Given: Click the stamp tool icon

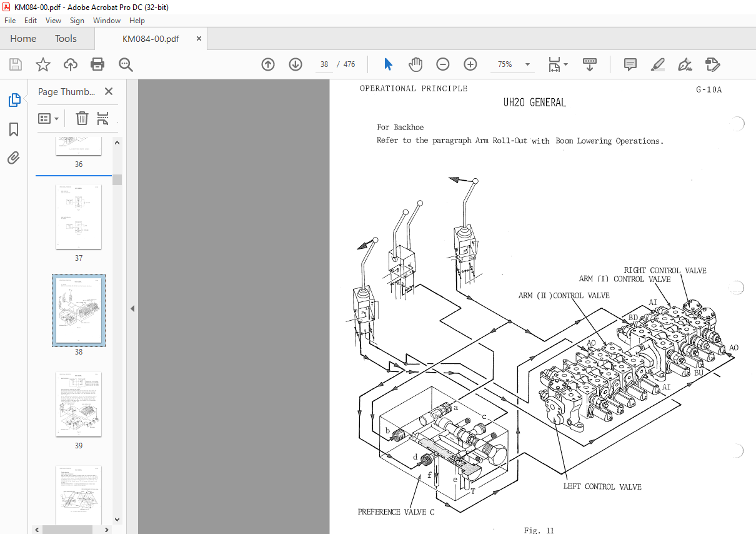Looking at the screenshot, I should click(x=713, y=64).
